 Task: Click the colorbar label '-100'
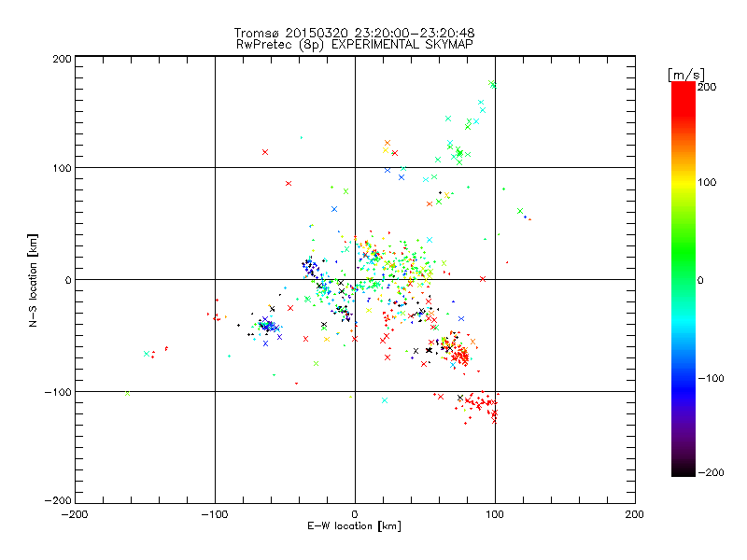(711, 378)
